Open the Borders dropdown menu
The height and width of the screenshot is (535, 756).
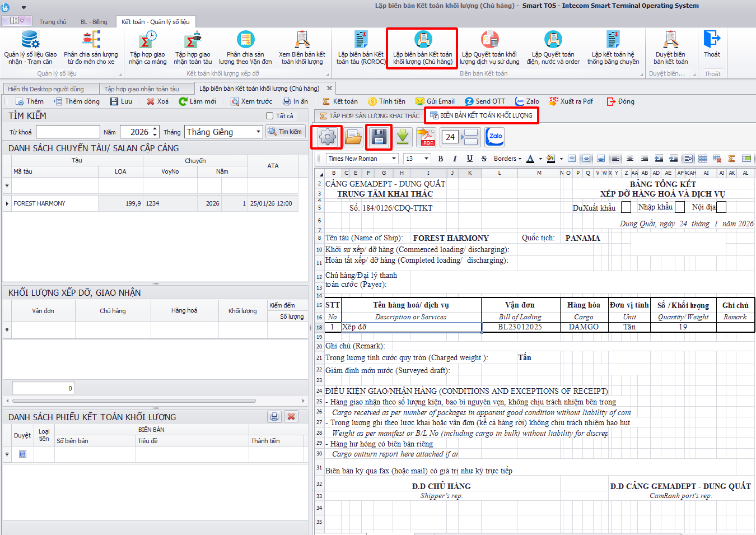(x=507, y=159)
